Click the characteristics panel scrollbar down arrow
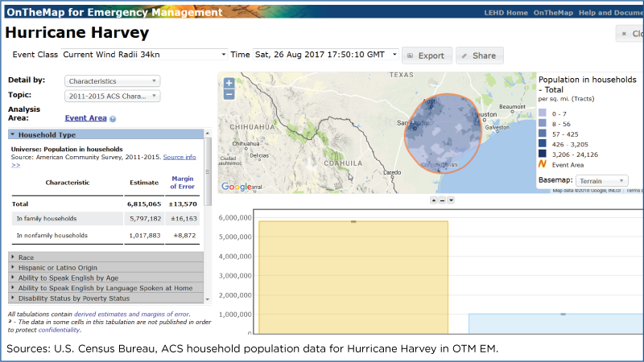The height and width of the screenshot is (362, 644). [x=208, y=299]
